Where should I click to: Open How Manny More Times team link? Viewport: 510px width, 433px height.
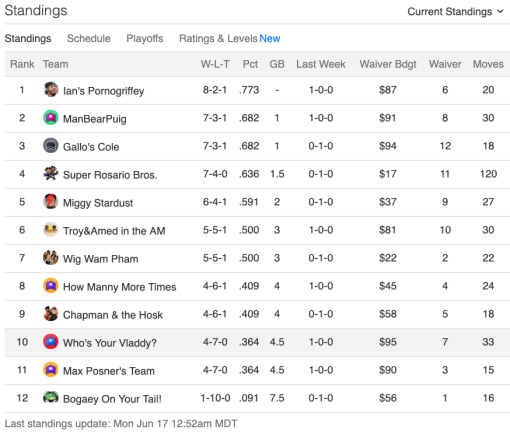click(119, 287)
